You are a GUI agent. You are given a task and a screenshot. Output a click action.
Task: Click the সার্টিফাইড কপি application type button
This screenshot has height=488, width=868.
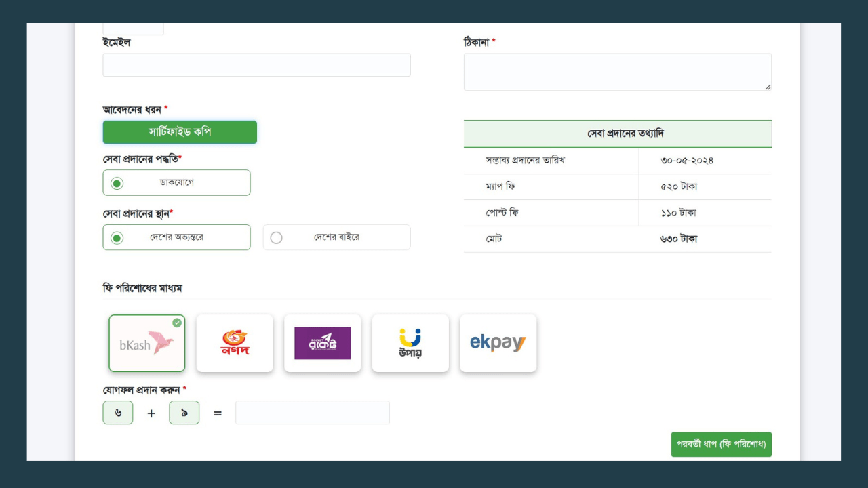pos(180,132)
